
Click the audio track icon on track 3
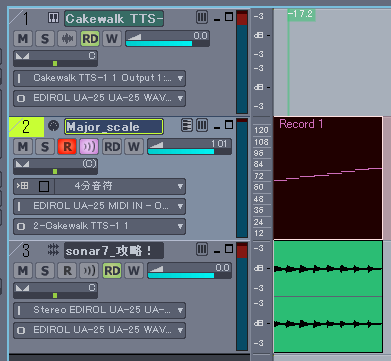(53, 250)
